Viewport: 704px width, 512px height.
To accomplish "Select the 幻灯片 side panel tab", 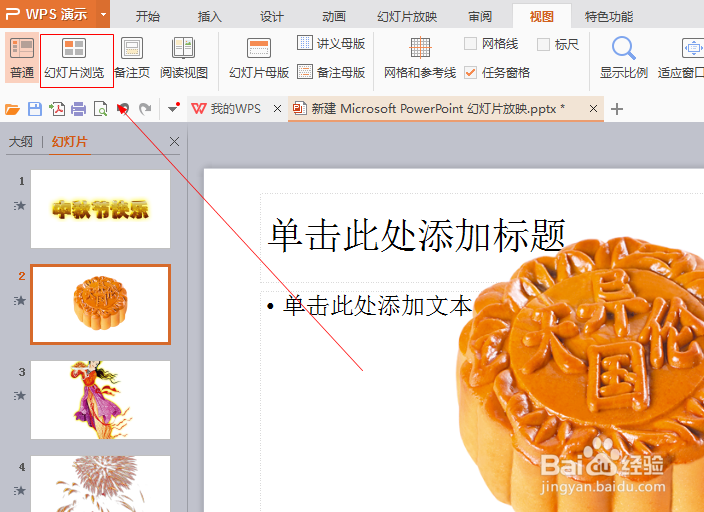I will [x=70, y=142].
